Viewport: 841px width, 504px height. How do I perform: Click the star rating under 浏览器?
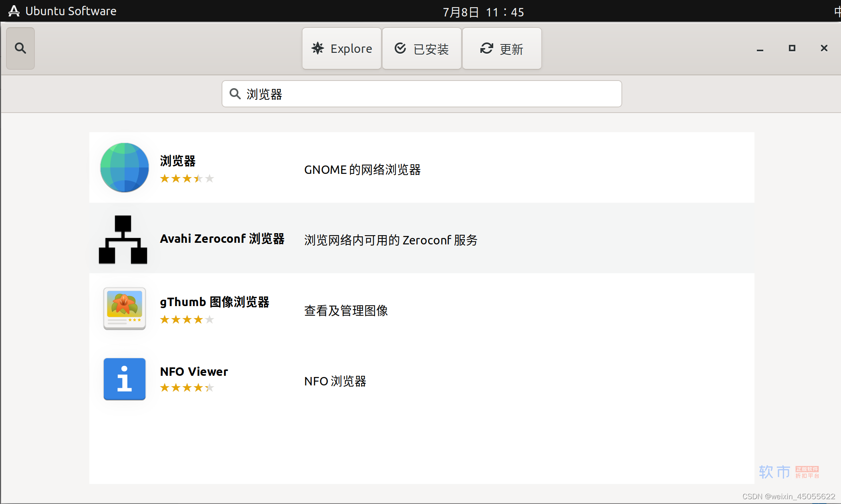click(187, 178)
